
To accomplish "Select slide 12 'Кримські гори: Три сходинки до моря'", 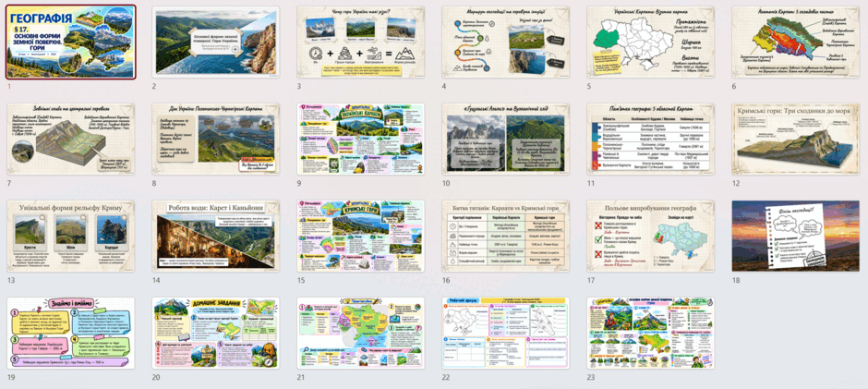I will pyautogui.click(x=796, y=140).
